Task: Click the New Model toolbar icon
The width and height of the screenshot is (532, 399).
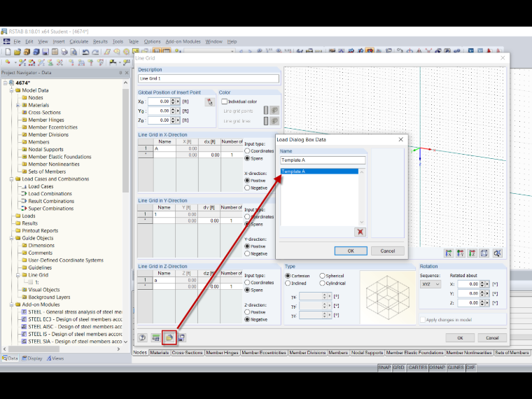Action: coord(8,52)
